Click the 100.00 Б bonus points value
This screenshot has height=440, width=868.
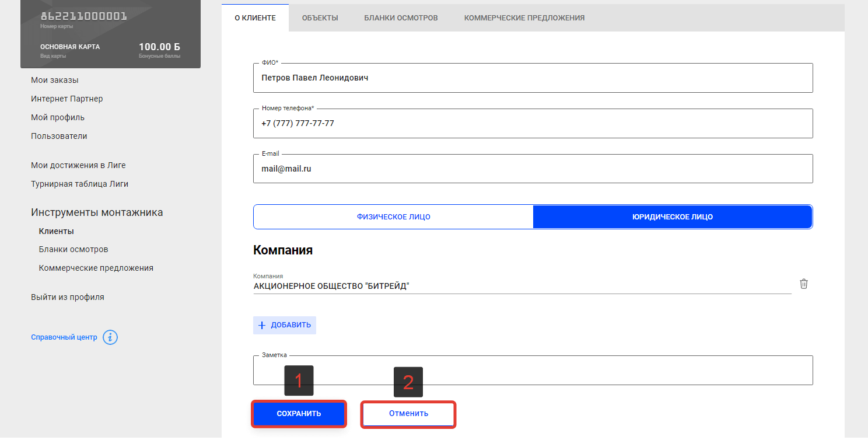click(x=159, y=47)
